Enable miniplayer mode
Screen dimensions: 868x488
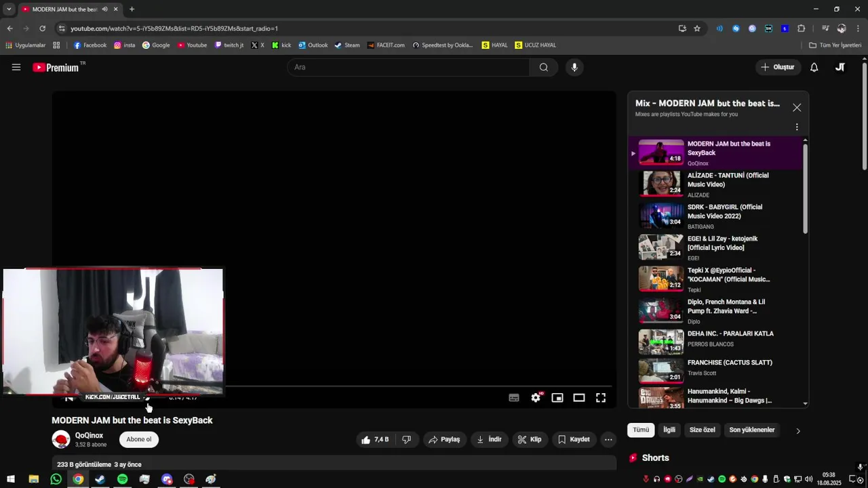click(x=557, y=398)
